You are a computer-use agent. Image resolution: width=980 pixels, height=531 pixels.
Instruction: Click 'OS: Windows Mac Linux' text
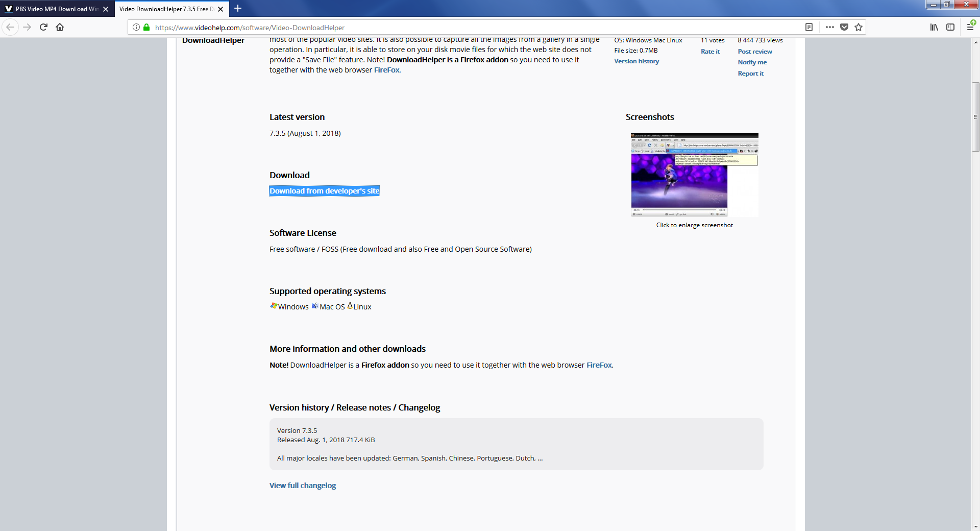pyautogui.click(x=648, y=40)
